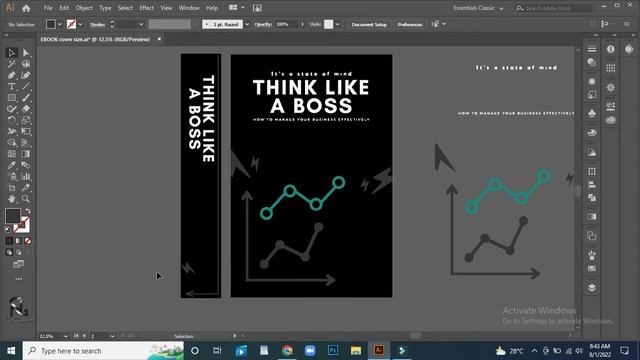Open the Type menu
640x360 pixels.
105,8
